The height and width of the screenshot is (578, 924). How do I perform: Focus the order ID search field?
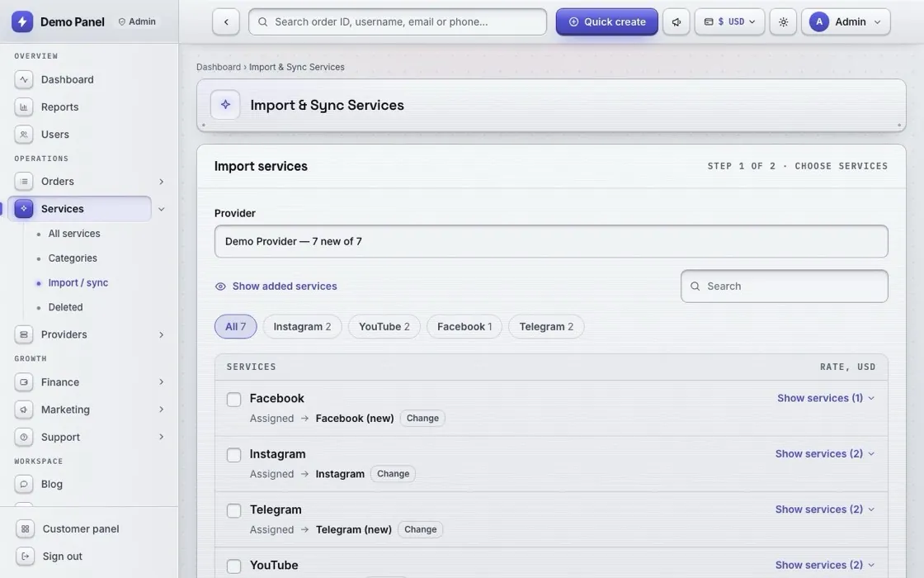click(398, 21)
